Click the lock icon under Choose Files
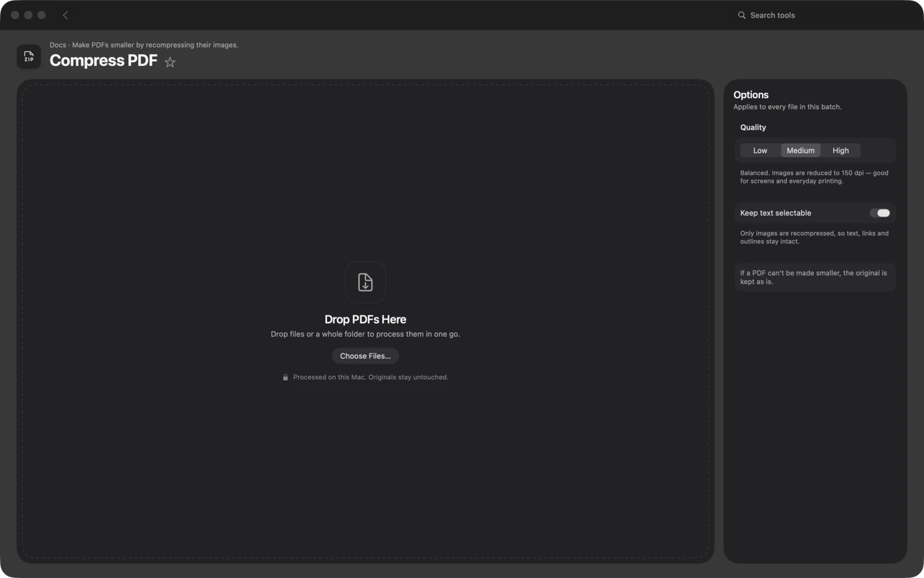Image resolution: width=924 pixels, height=578 pixels. 285,377
